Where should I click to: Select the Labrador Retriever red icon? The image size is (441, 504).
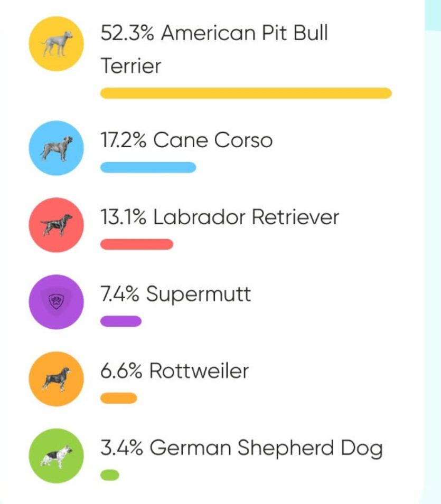(x=56, y=225)
